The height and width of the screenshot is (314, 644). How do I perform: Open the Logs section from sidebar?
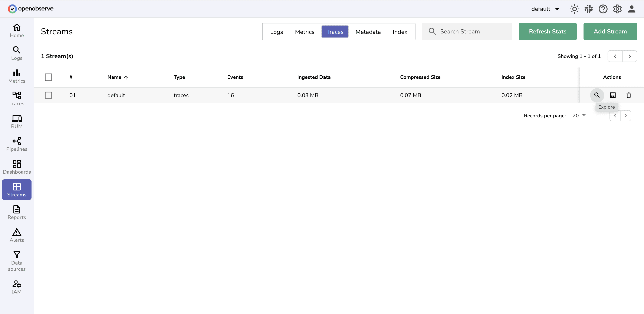pos(16,53)
